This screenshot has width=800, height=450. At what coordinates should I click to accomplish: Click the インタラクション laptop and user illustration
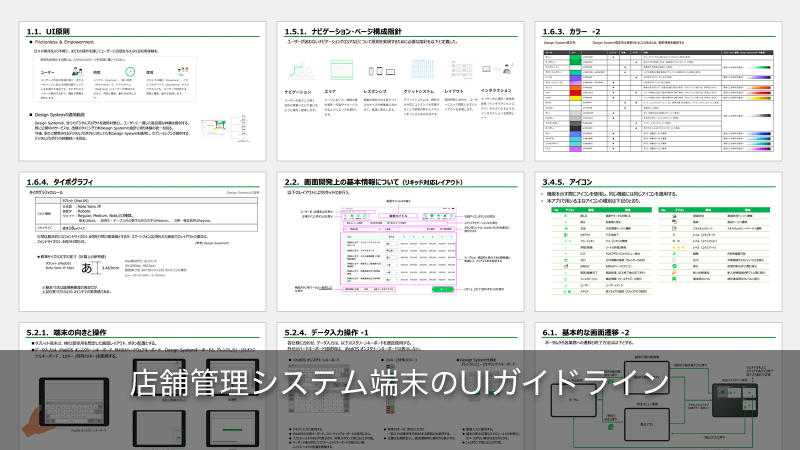click(x=497, y=68)
